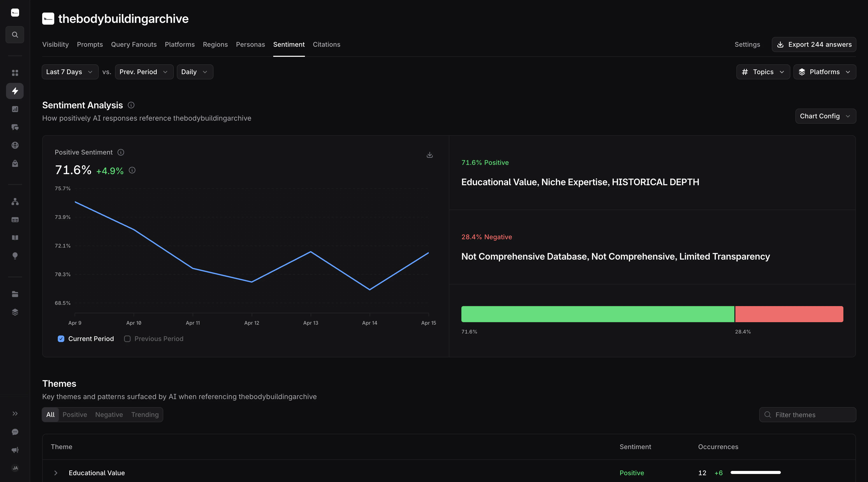Open the Last 7 Days dropdown

(70, 72)
